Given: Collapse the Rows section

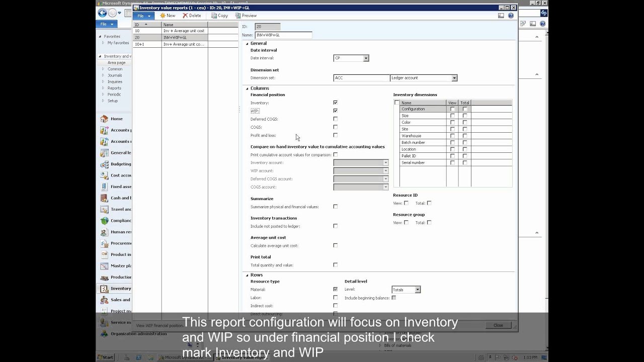Looking at the screenshot, I should pyautogui.click(x=247, y=275).
